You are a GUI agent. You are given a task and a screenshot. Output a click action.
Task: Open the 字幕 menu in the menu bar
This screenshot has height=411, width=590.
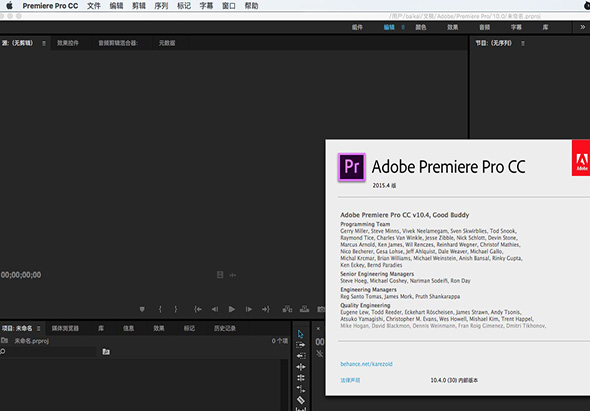206,6
